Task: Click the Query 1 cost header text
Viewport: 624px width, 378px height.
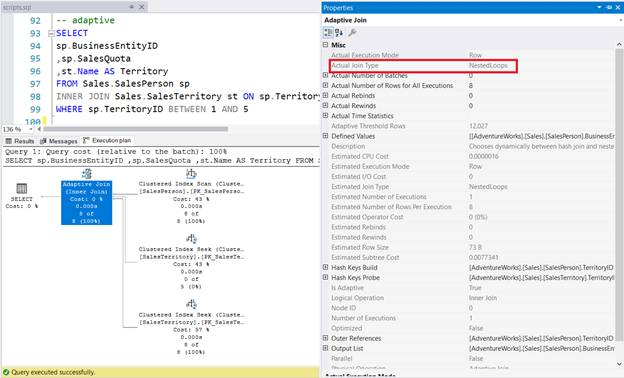Action: 116,152
